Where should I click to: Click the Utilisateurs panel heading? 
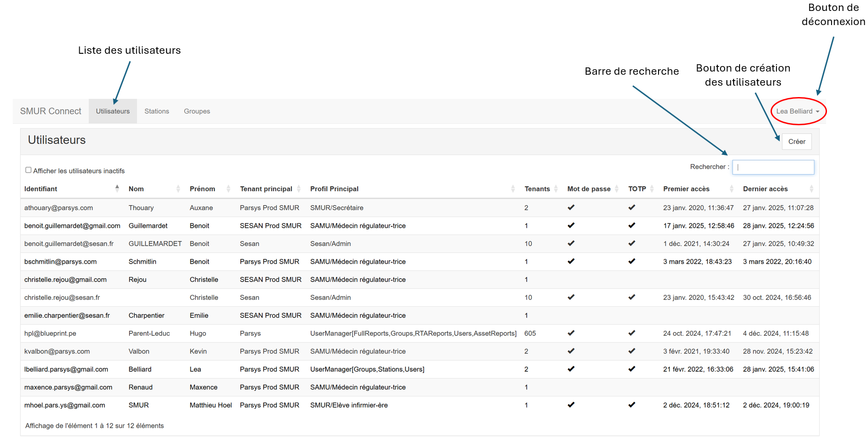click(x=57, y=140)
